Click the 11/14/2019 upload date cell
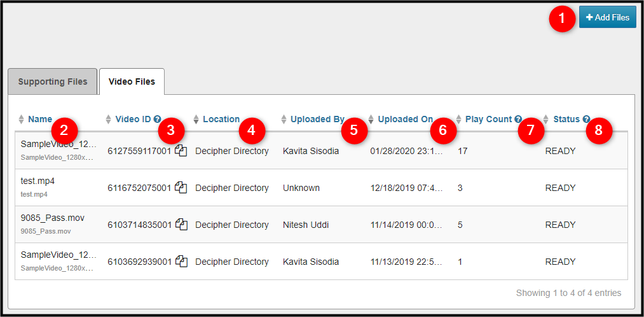The height and width of the screenshot is (317, 644). [x=407, y=225]
